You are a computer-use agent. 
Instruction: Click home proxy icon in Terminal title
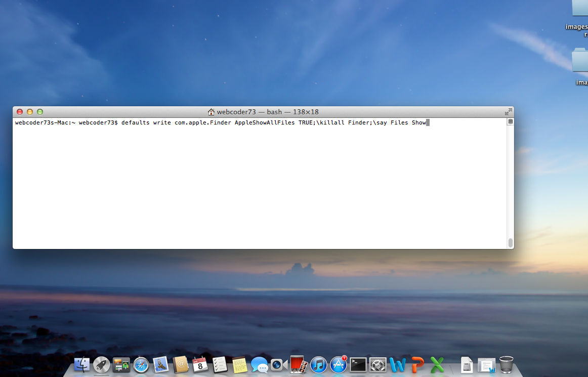(x=211, y=112)
